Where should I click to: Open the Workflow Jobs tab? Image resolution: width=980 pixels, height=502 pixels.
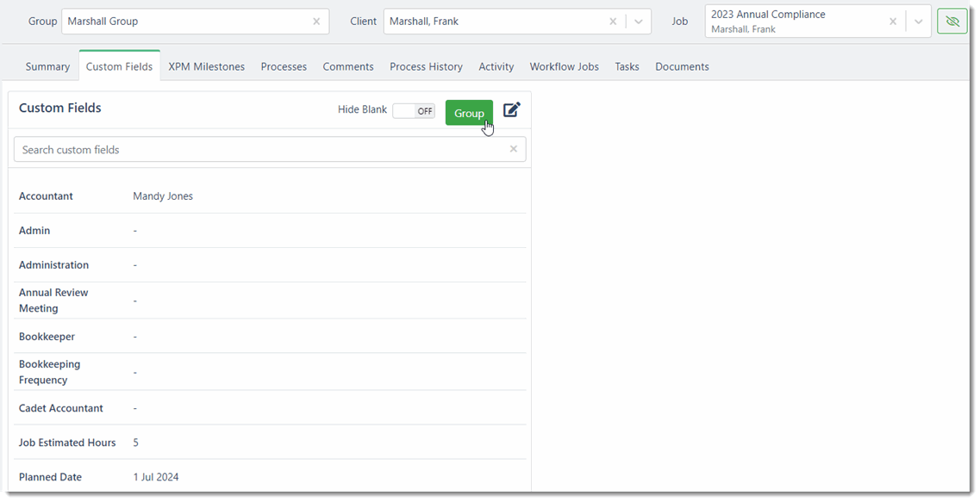564,66
